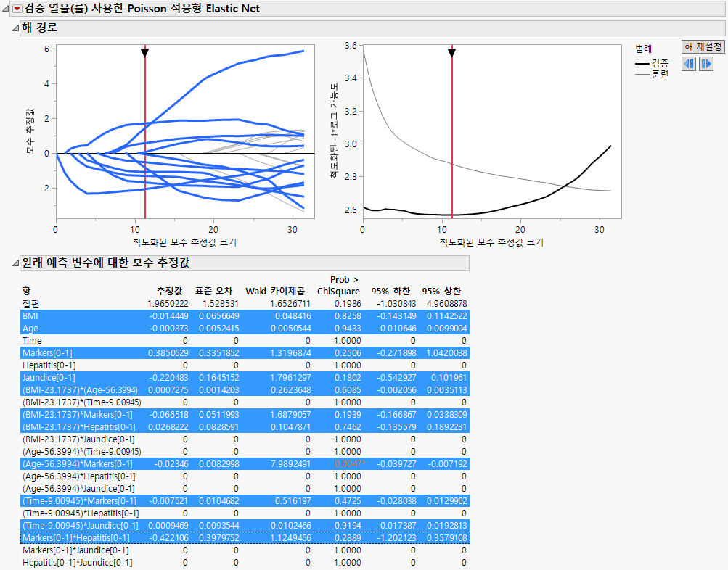Viewport: 728px width, 570px height.
Task: Click the blue step-back solution arrow icon
Action: coord(688,64)
